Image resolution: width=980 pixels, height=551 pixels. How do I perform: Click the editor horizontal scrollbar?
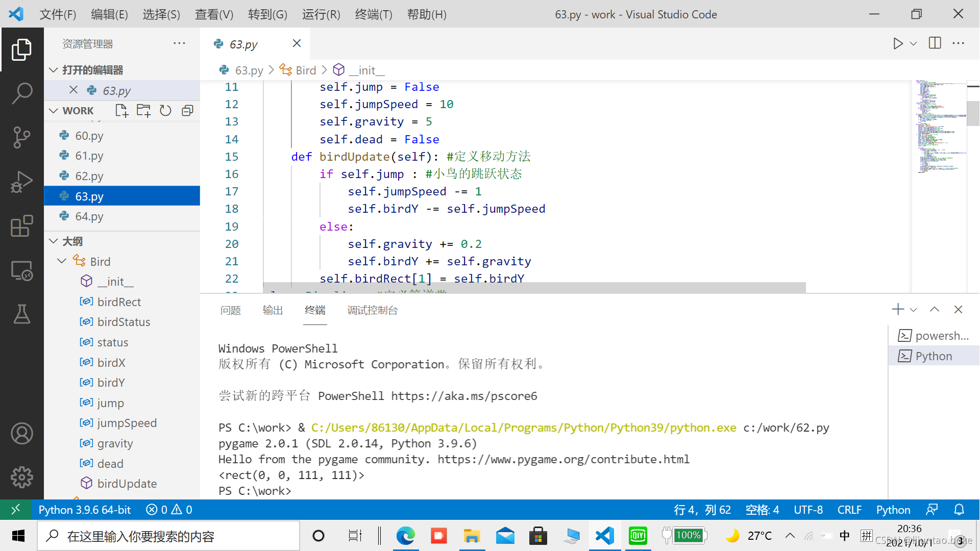[534, 288]
